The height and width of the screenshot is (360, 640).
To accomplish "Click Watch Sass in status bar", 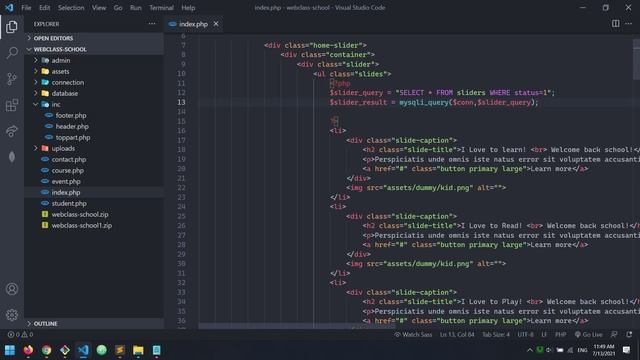I will 413,335.
